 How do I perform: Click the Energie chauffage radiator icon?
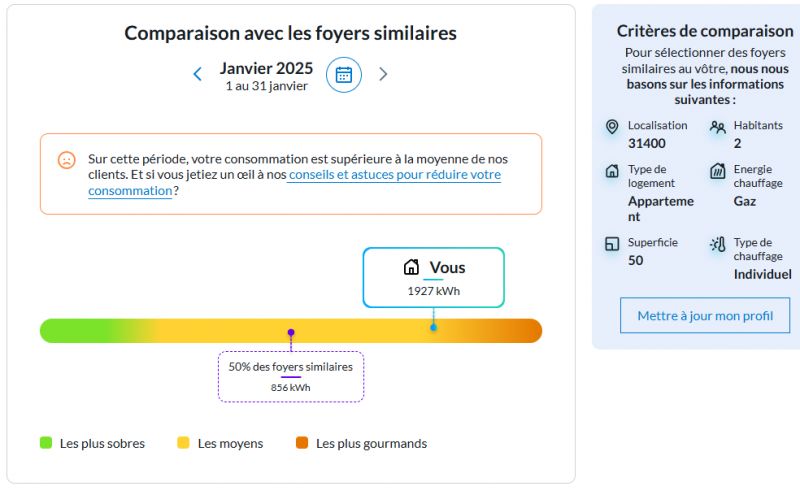pos(717,171)
